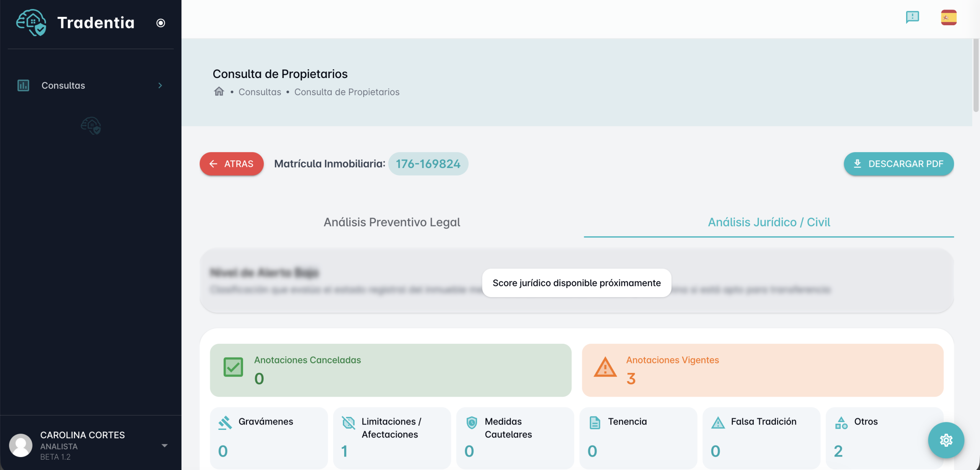The width and height of the screenshot is (980, 470).
Task: Click the Anotaciones Canceladas checkmark icon
Action: click(x=233, y=367)
